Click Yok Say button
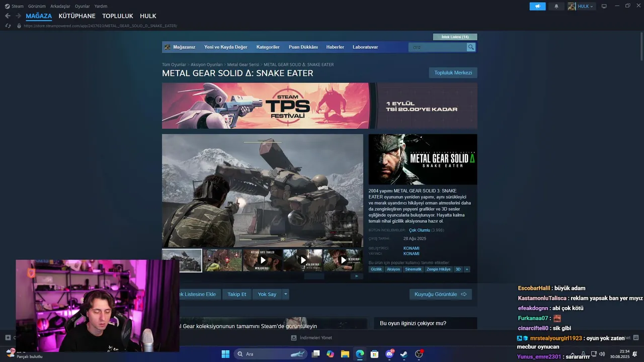Viewport: 644px width, 362px height. coord(267,294)
